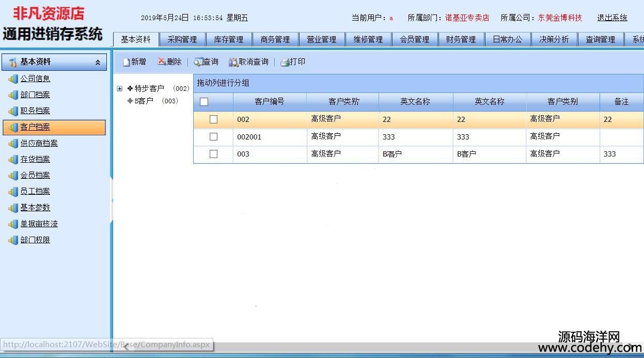644x358 pixels.
Task: Click the 取消查询 (Cancel query) icon
Action: point(233,63)
